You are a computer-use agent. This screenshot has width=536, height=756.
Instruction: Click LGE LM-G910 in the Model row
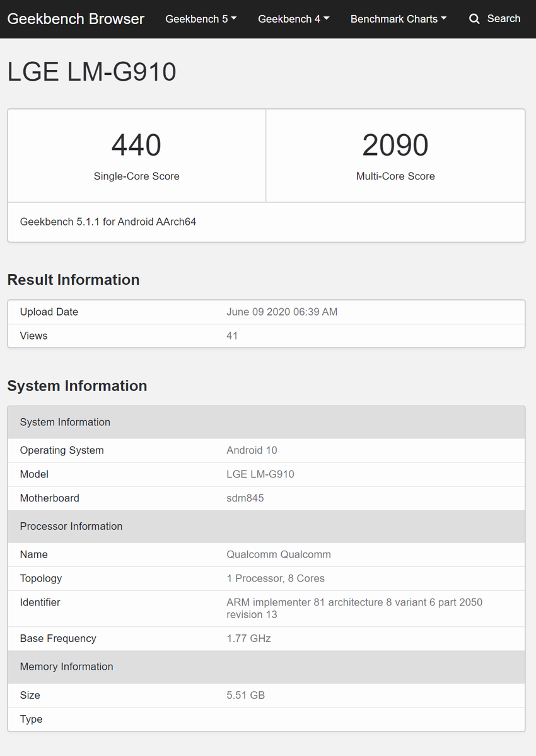[x=260, y=474]
